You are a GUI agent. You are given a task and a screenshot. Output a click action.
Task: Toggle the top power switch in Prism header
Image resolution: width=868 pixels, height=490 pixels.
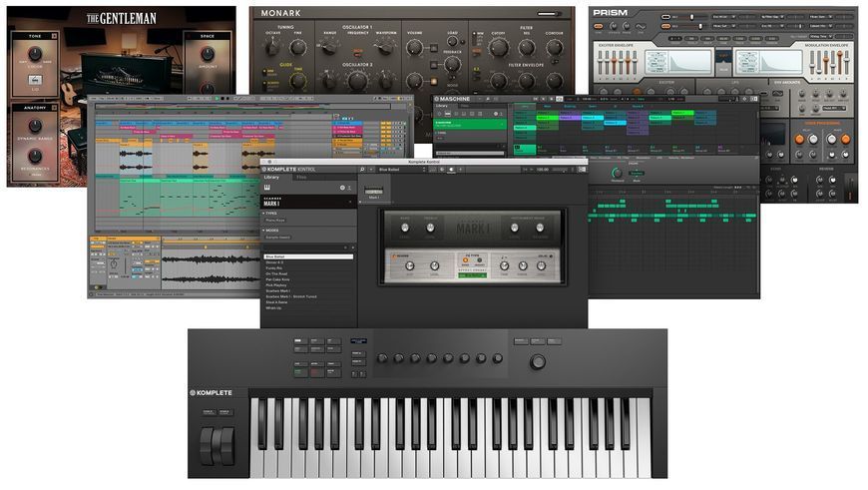(x=665, y=17)
